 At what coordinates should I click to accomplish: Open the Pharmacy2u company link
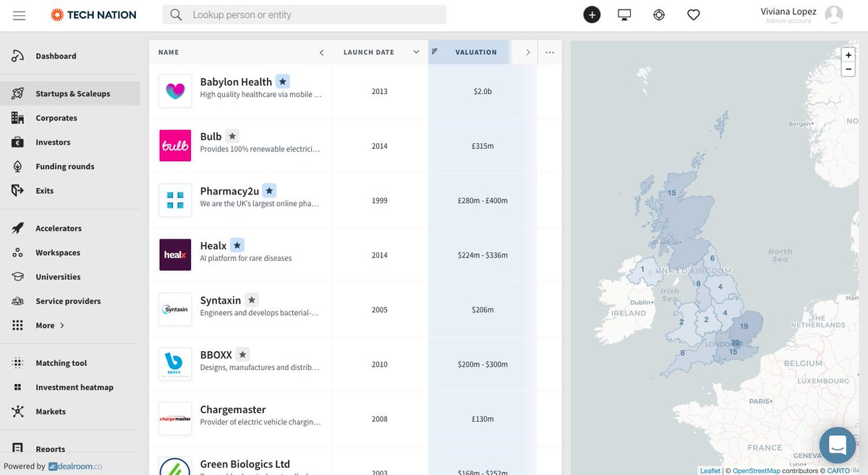(x=229, y=191)
